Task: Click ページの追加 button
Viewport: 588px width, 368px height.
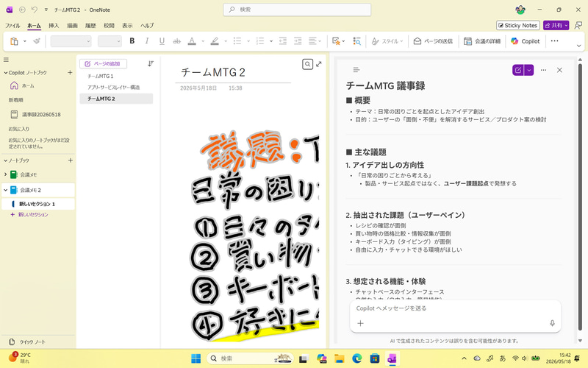Action: [103, 64]
